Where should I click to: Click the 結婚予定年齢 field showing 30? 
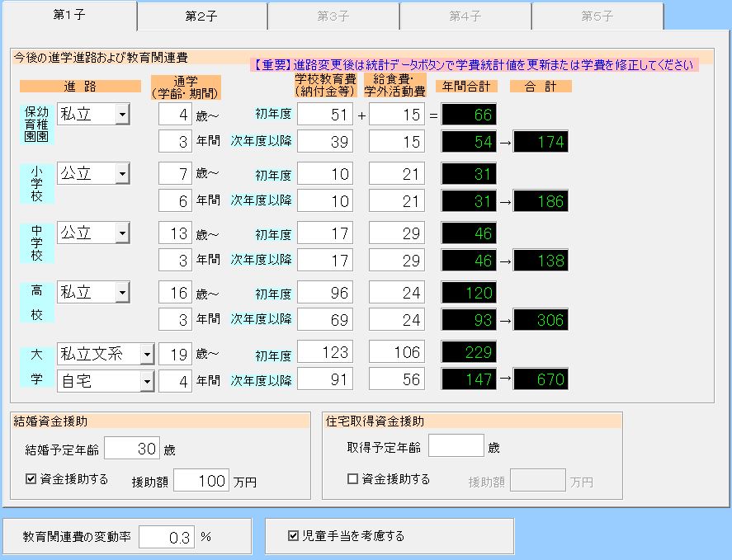[x=132, y=449]
